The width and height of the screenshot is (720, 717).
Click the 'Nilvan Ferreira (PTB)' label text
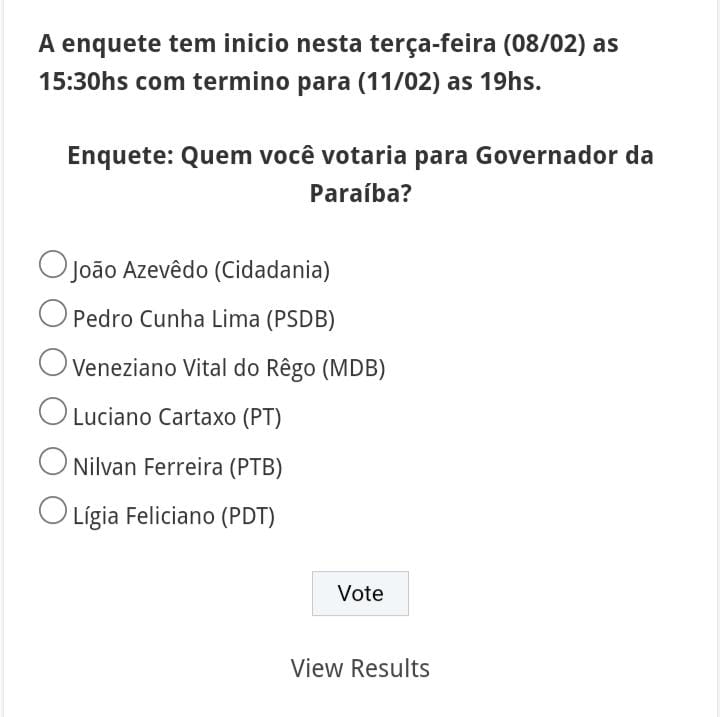178,467
